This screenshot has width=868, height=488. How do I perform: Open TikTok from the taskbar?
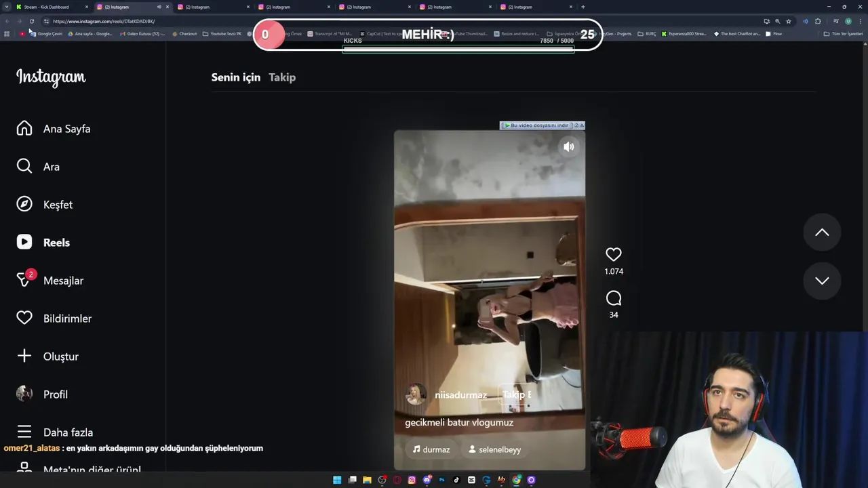pos(456,480)
